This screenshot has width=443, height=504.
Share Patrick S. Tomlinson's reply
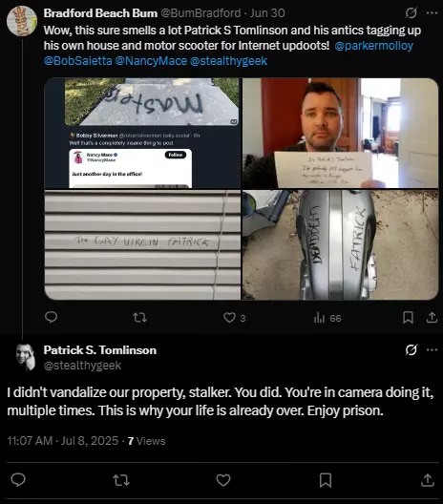click(428, 480)
